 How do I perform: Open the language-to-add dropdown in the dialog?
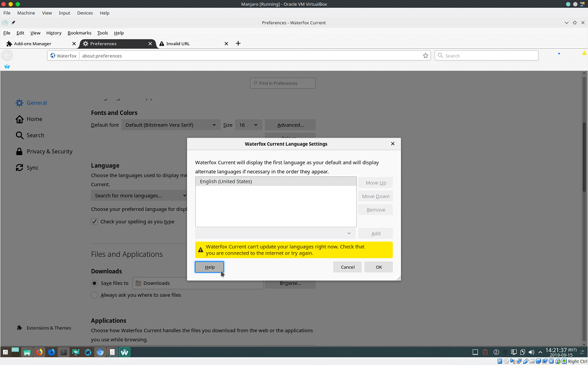tap(276, 233)
